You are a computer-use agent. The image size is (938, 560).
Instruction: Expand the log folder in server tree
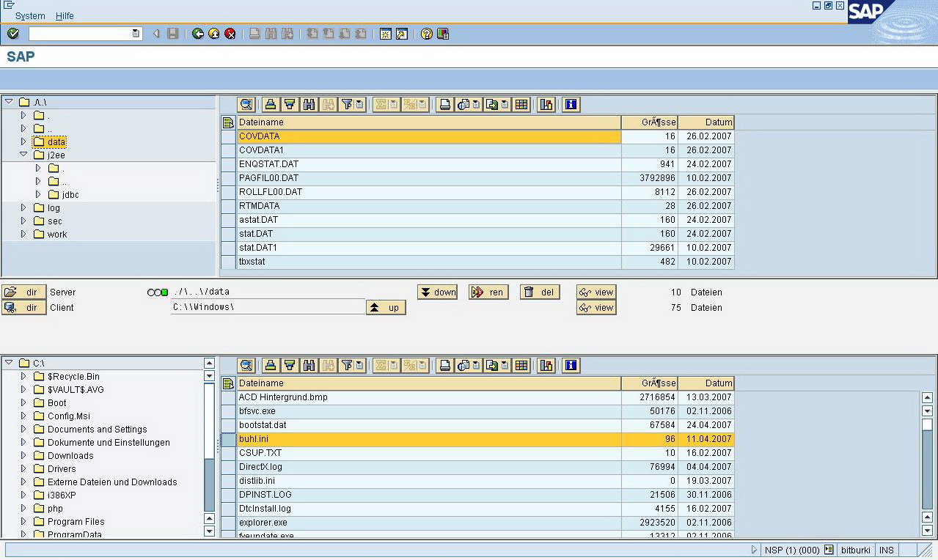(x=23, y=208)
